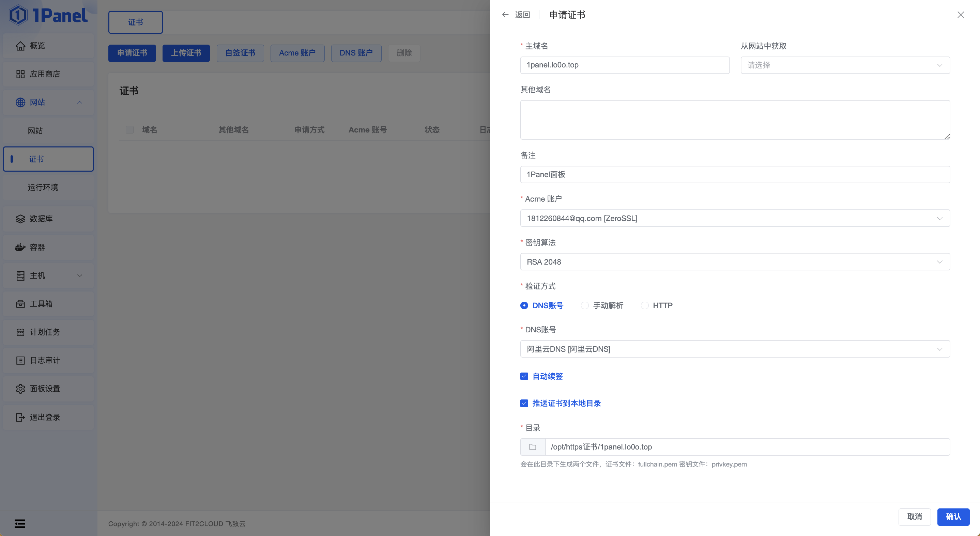The height and width of the screenshot is (536, 980).
Task: Click 取消 to cancel
Action: pyautogui.click(x=915, y=517)
